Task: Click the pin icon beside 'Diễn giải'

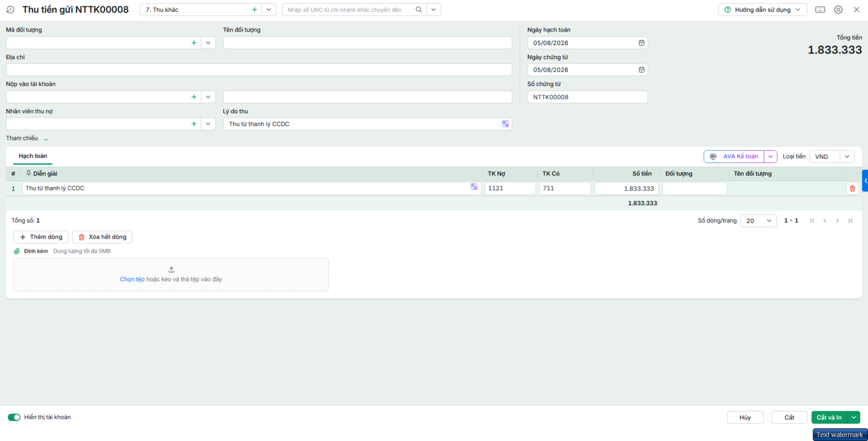Action: point(28,174)
